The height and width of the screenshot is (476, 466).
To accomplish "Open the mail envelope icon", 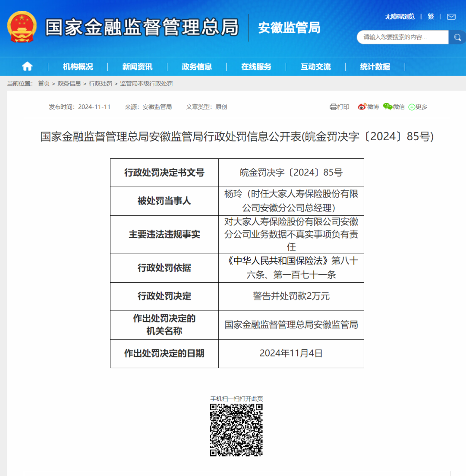I will 451,17.
